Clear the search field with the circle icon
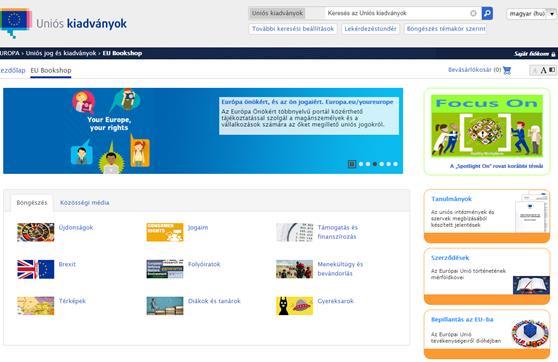 pyautogui.click(x=473, y=14)
